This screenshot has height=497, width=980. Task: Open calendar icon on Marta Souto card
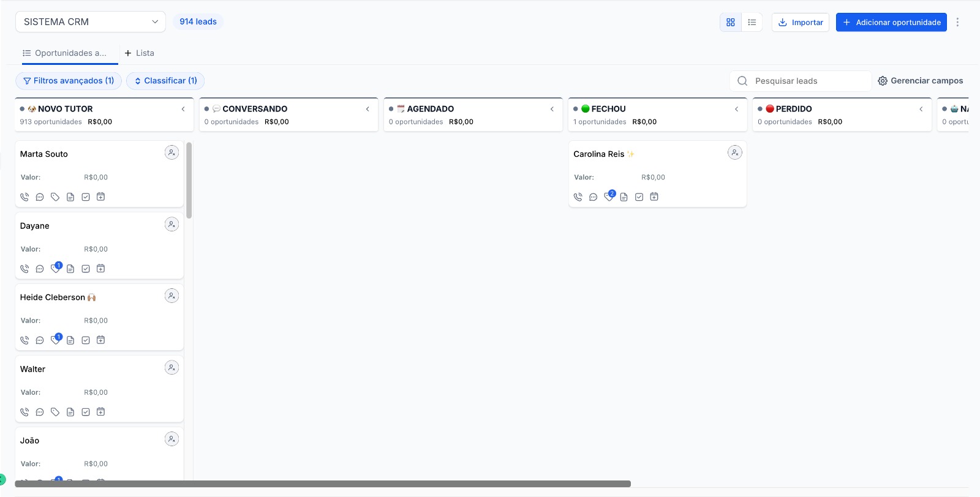click(x=101, y=196)
